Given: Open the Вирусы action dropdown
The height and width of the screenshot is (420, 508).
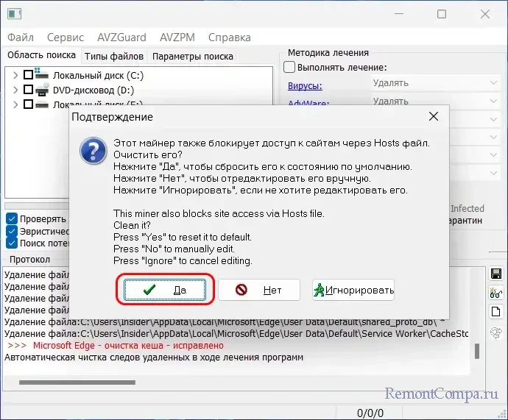Looking at the screenshot, I should 493,84.
